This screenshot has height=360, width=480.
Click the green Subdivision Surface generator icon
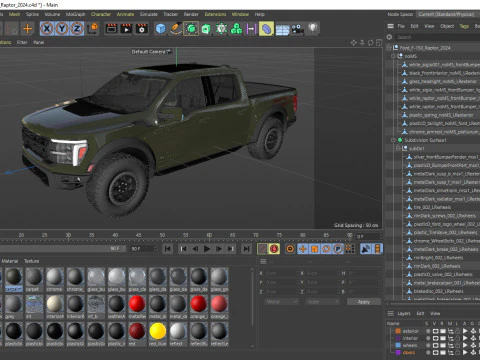click(x=191, y=29)
